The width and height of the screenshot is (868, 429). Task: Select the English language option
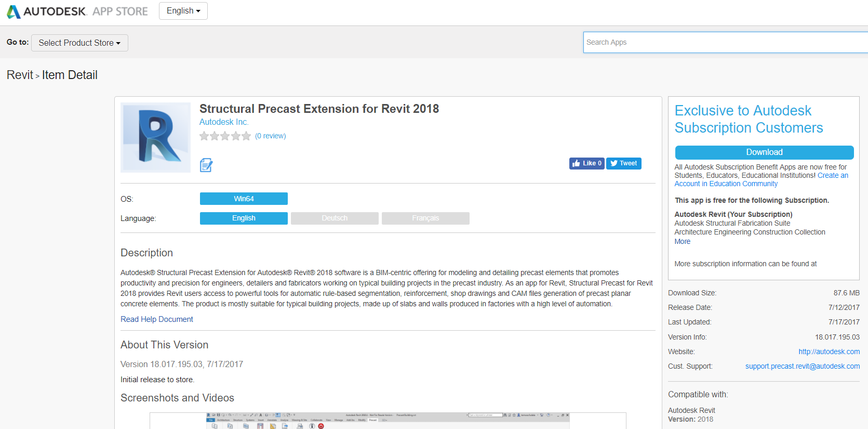(244, 218)
